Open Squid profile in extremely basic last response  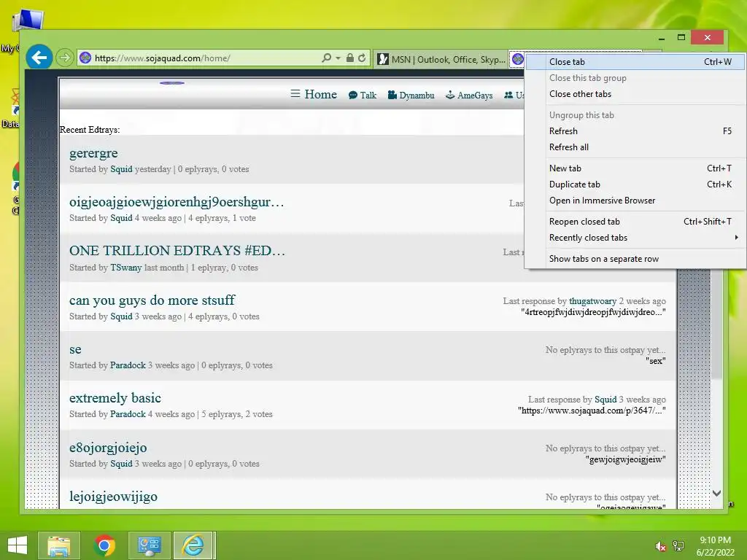point(605,400)
